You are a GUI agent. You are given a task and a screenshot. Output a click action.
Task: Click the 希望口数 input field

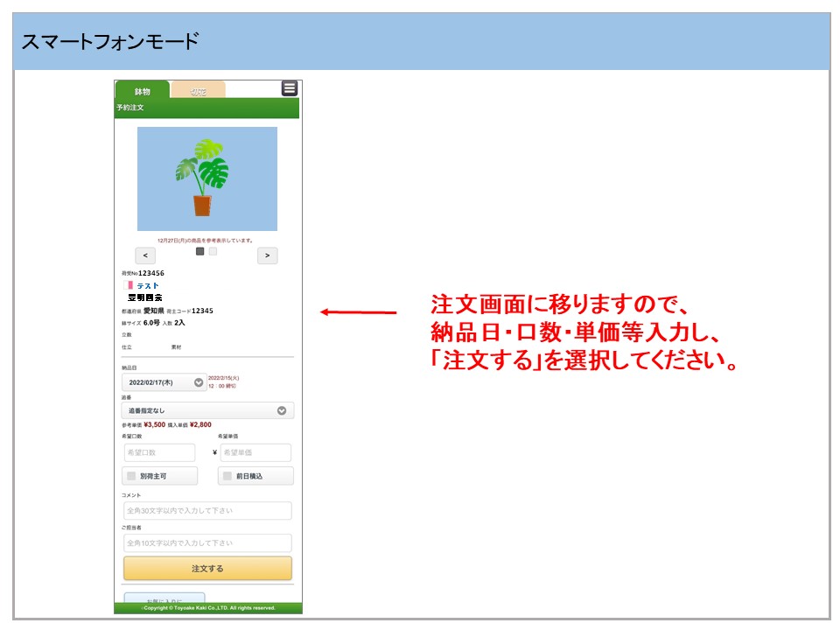159,452
